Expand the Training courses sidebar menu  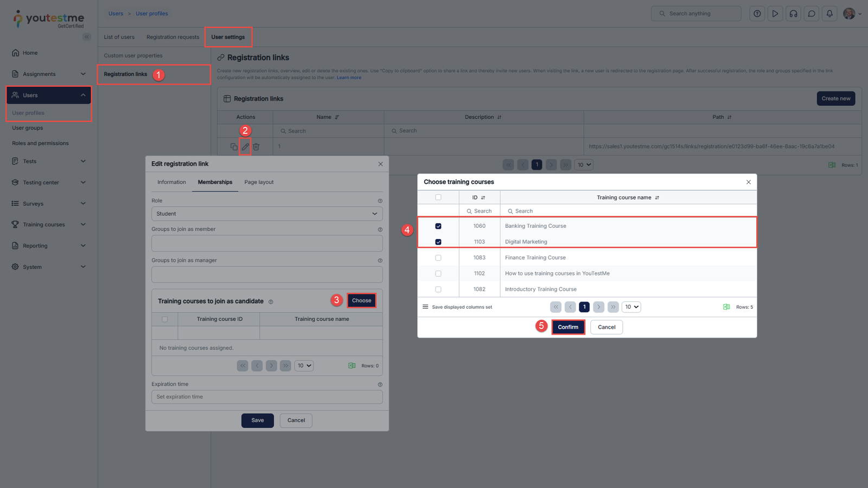pyautogui.click(x=49, y=224)
